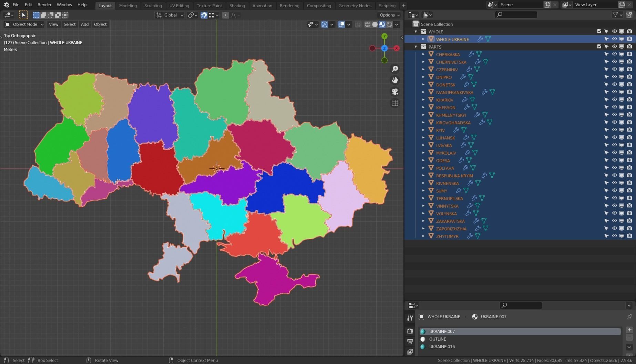Viewport: 636px width, 364px height.
Task: Open the Tool properties tab icon
Action: point(410,318)
